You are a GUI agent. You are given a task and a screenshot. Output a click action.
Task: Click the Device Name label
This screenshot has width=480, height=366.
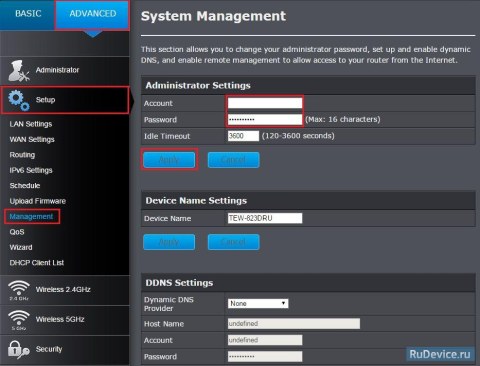pyautogui.click(x=167, y=219)
